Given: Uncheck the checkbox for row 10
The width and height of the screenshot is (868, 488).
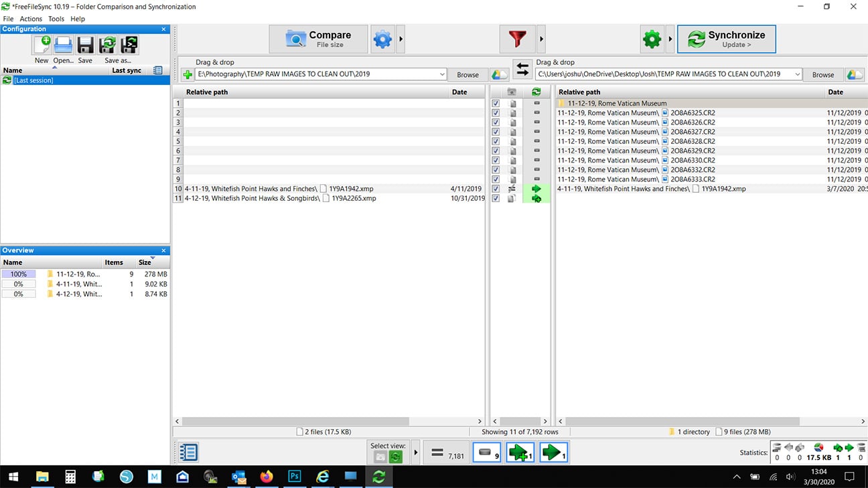Looking at the screenshot, I should pos(496,189).
